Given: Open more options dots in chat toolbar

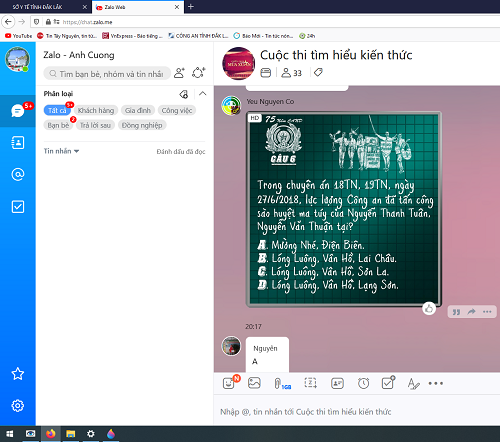Looking at the screenshot, I should [436, 383].
